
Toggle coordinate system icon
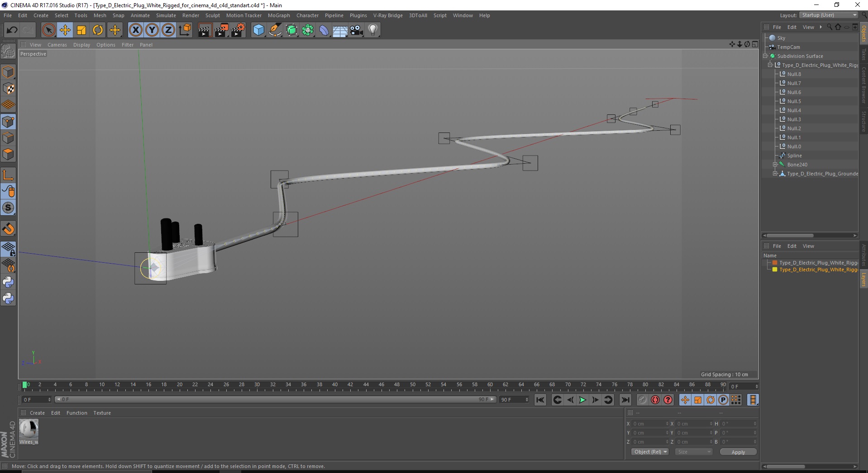[185, 30]
